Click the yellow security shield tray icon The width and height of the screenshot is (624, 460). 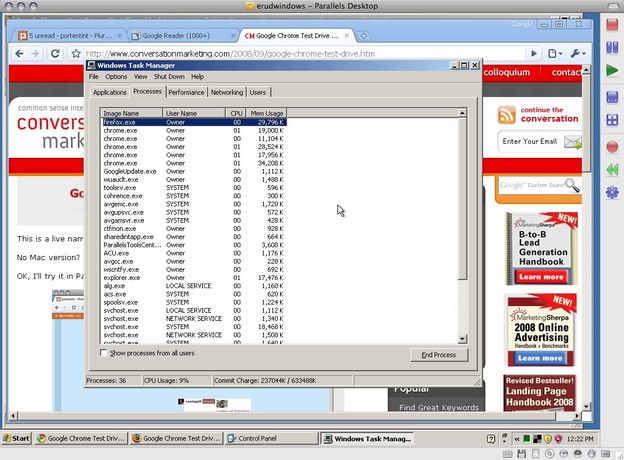pos(548,439)
